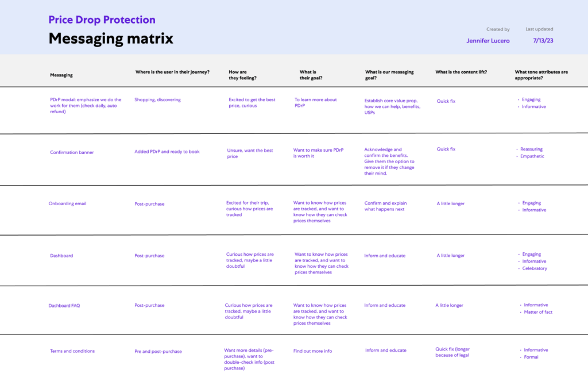Click the "Dashboard FAQ" row label
This screenshot has height=377, width=588.
coord(64,306)
